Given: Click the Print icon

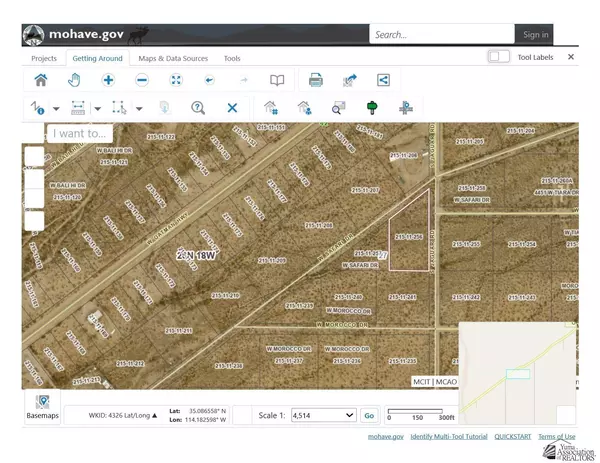Looking at the screenshot, I should (x=315, y=80).
